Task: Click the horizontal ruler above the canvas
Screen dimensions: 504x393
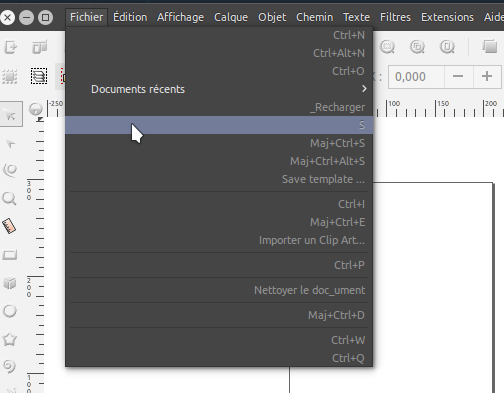Action: click(438, 108)
